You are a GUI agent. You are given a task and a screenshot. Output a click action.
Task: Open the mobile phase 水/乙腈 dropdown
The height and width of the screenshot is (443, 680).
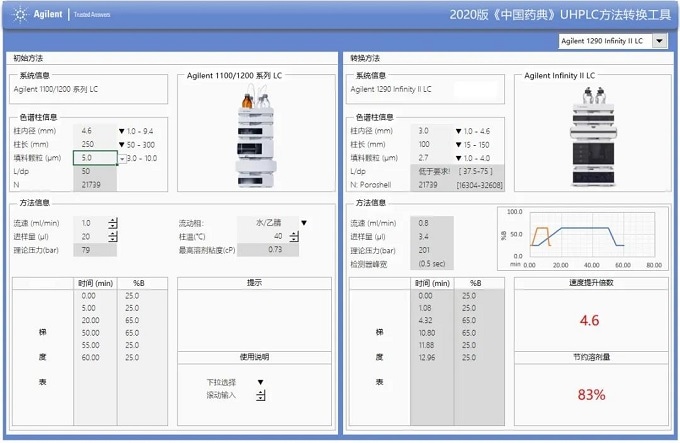[304, 223]
